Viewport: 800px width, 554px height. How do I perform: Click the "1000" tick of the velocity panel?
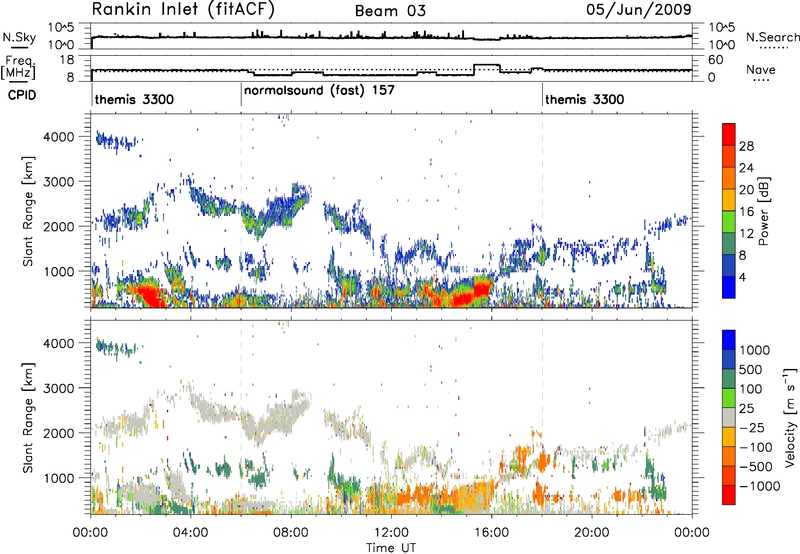pyautogui.click(x=59, y=478)
